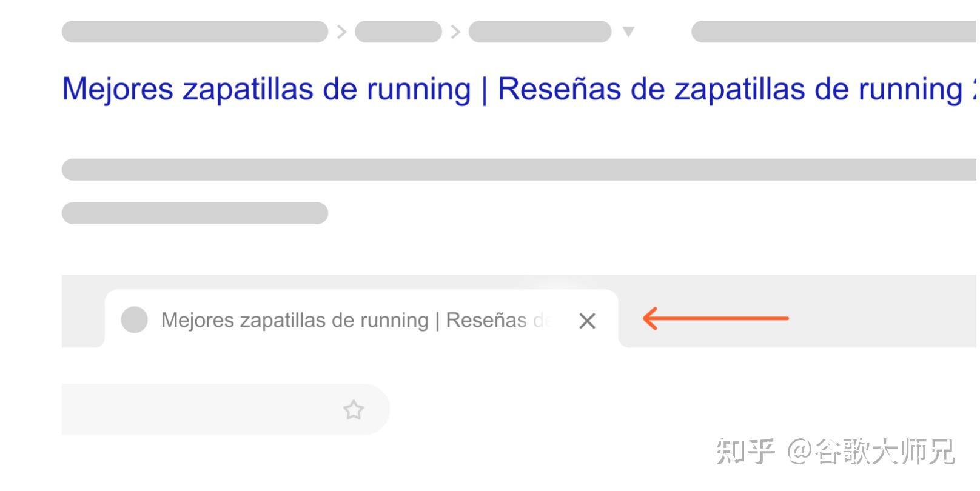This screenshot has height=491, width=980.
Task: Click the gray placeholder bar at top right
Action: (x=834, y=32)
